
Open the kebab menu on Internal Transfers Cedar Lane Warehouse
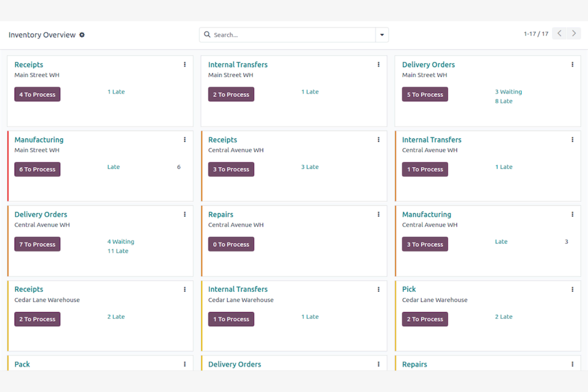[x=379, y=289]
